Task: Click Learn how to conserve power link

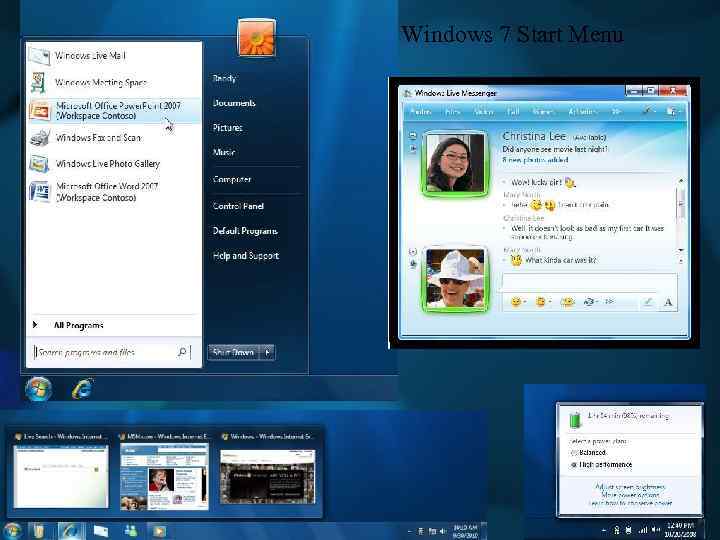Action: [x=630, y=503]
